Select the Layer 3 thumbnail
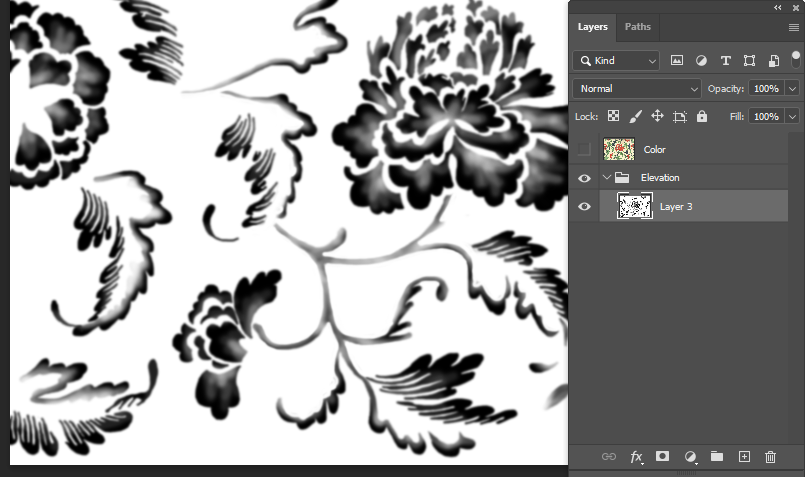Image resolution: width=805 pixels, height=477 pixels. pyautogui.click(x=635, y=206)
